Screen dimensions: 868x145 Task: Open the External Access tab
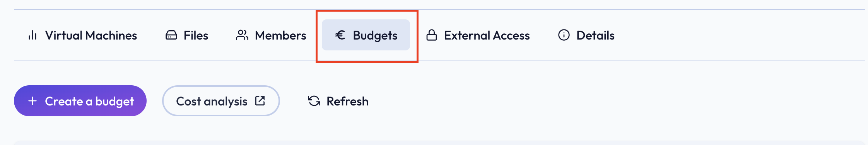478,35
